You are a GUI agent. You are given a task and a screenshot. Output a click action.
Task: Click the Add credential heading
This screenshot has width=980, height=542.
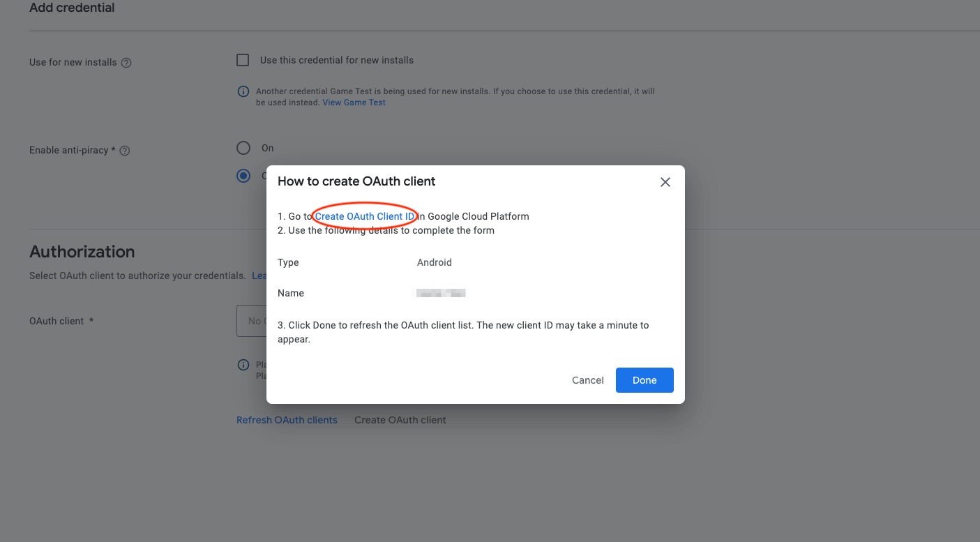[72, 8]
